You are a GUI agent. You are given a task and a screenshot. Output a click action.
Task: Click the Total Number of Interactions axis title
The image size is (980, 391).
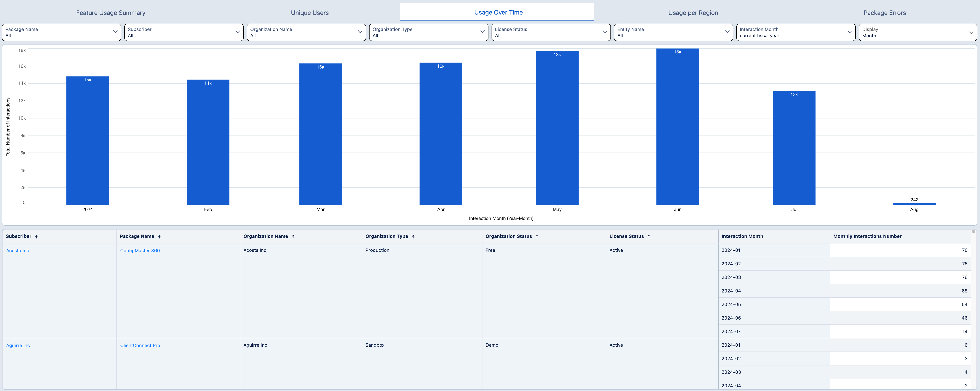pos(8,127)
